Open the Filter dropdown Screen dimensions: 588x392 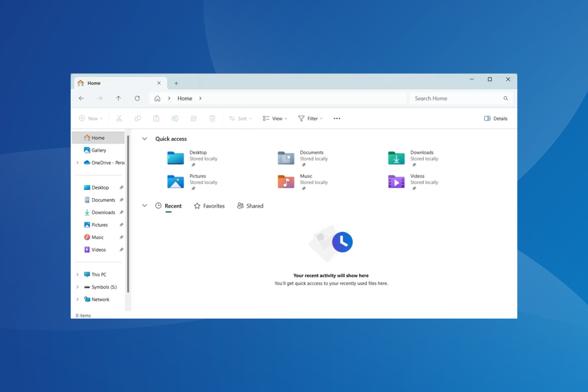click(310, 119)
